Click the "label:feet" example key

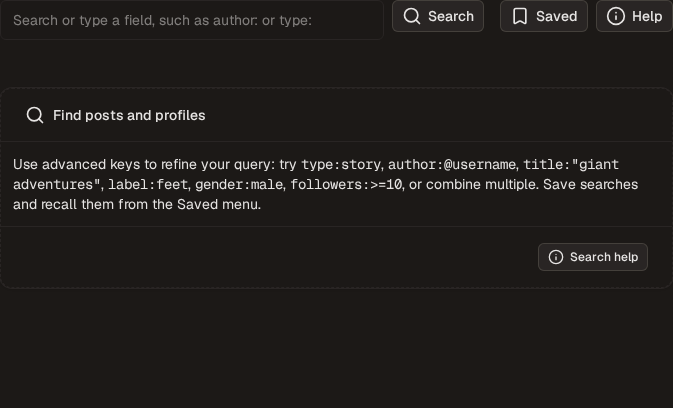[148, 184]
